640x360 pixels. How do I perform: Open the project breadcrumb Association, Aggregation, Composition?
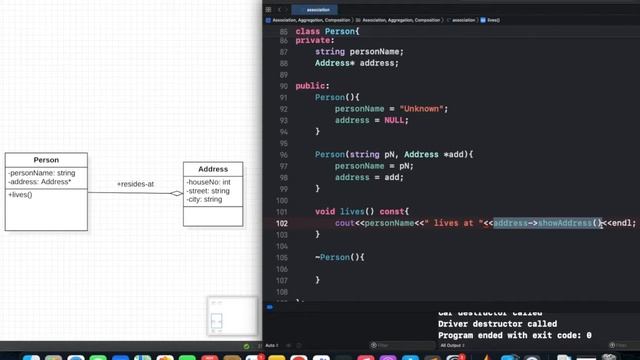point(311,20)
